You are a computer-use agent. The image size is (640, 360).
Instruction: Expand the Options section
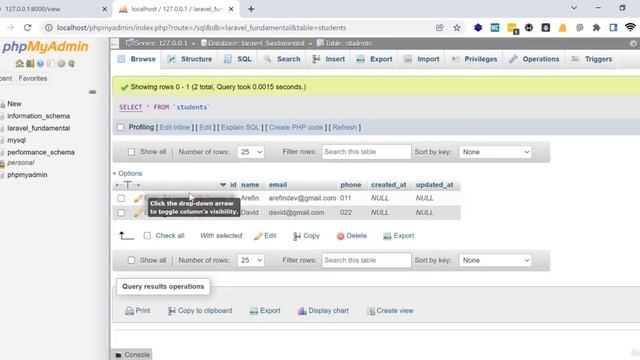point(128,173)
